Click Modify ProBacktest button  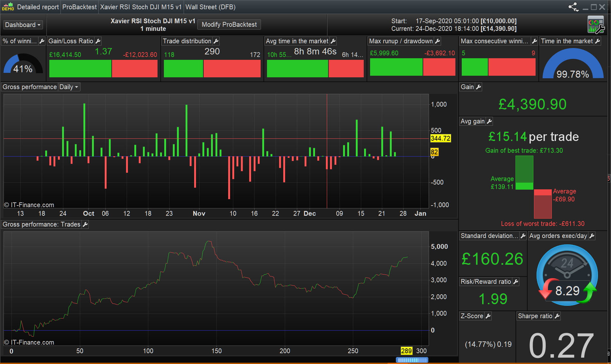[x=229, y=24]
